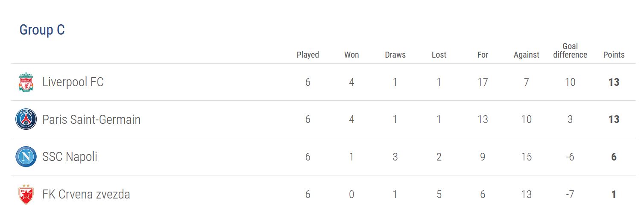Open the Liverpool FC team link

pos(73,82)
